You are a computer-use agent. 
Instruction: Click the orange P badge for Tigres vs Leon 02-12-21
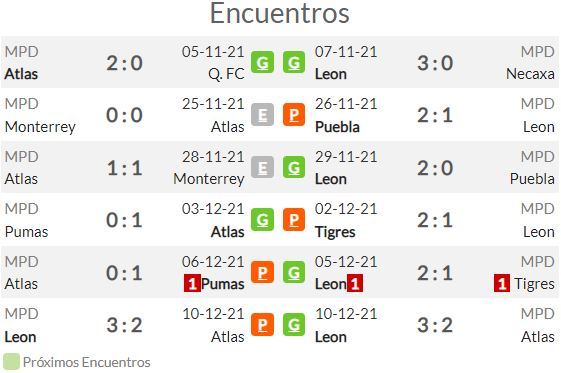294,220
